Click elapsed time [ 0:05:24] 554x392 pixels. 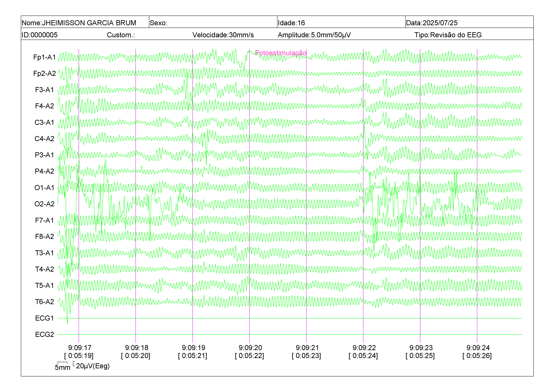(363, 356)
